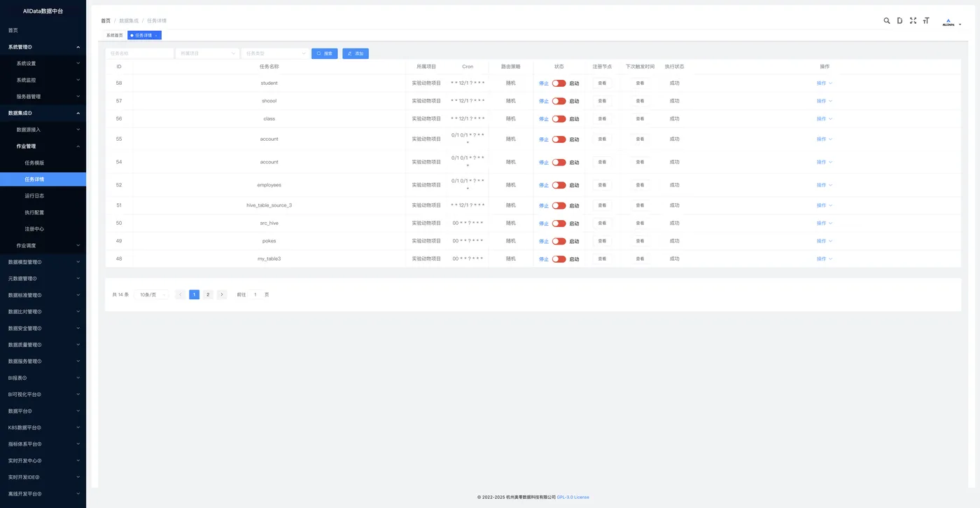Toggle status switch for class task
980x508 pixels.
[559, 119]
